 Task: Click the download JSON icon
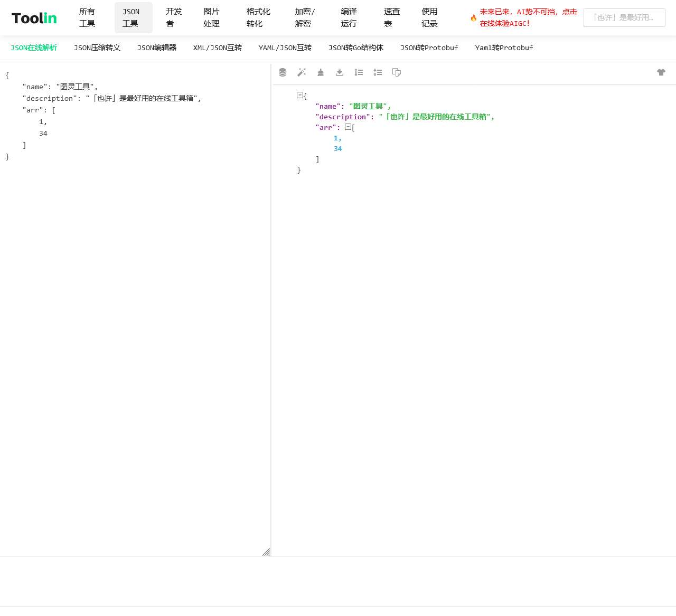click(340, 72)
